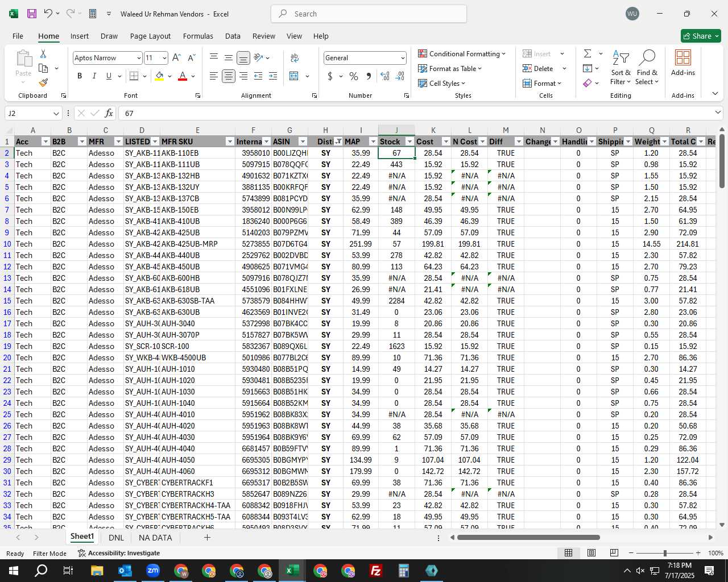Switch to the Insert ribbon tab
Image resolution: width=728 pixels, height=582 pixels.
tap(80, 36)
